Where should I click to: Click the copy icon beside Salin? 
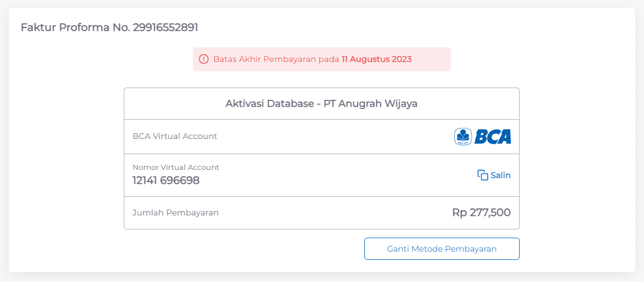482,175
